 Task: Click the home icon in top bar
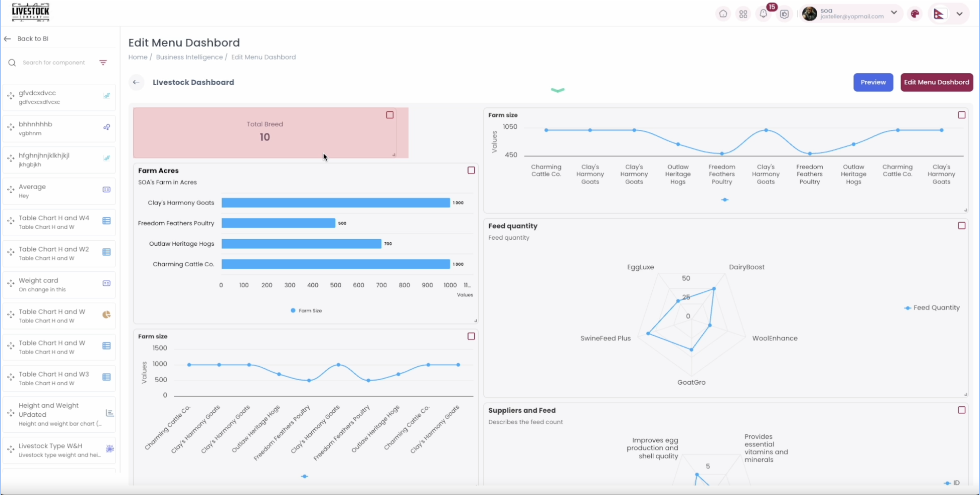click(723, 14)
